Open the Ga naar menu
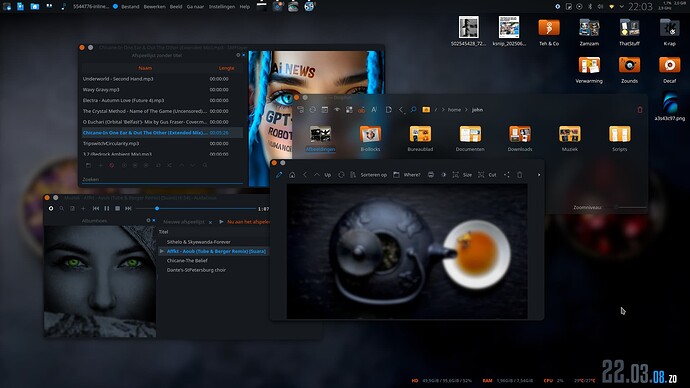This screenshot has height=388, width=690. (x=195, y=7)
